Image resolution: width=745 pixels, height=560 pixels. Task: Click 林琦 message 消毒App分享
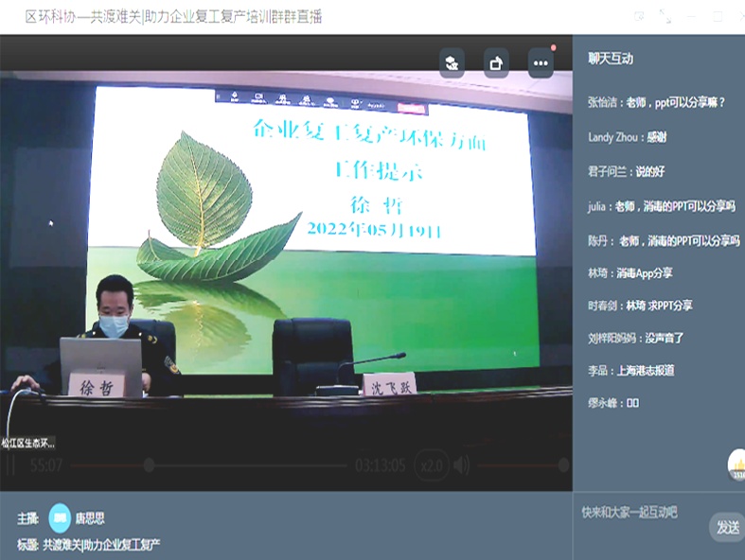click(630, 273)
